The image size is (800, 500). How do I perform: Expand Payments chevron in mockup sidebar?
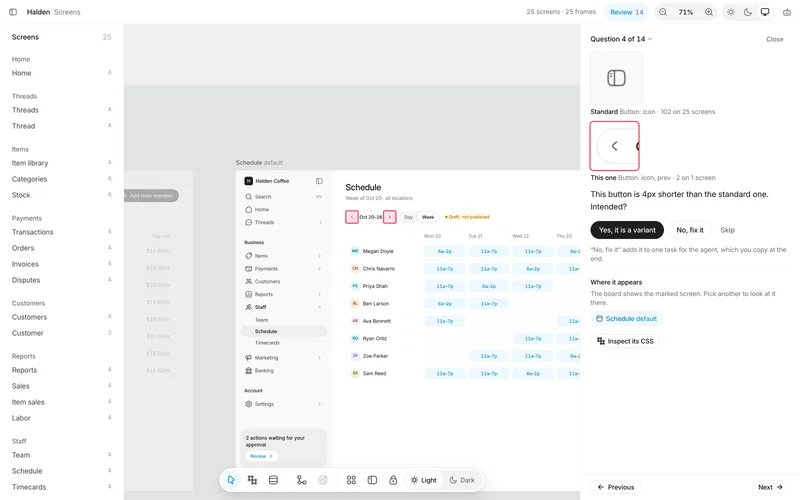(x=319, y=269)
